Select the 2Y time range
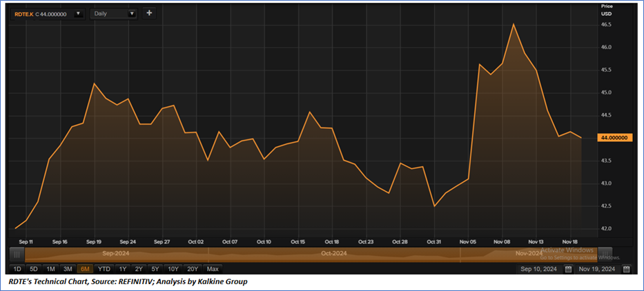The image size is (644, 291). point(139,269)
